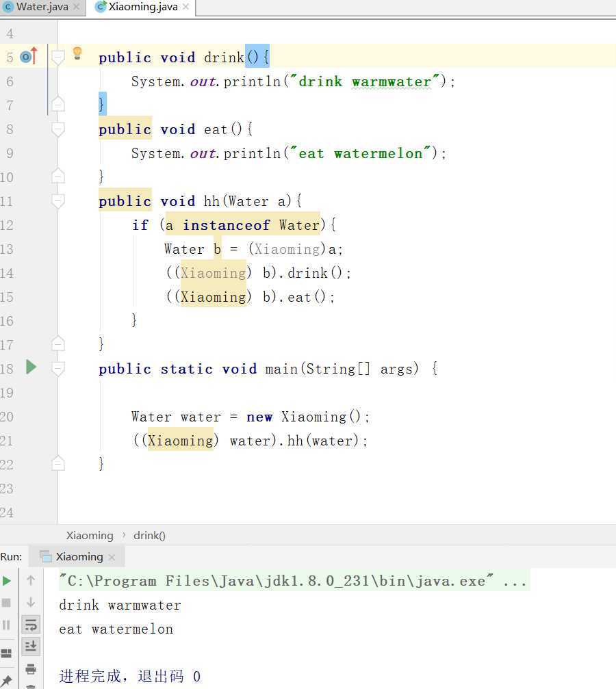Viewport: 616px width, 689px height.
Task: Close the Xiaoming run tab
Action: coord(112,557)
